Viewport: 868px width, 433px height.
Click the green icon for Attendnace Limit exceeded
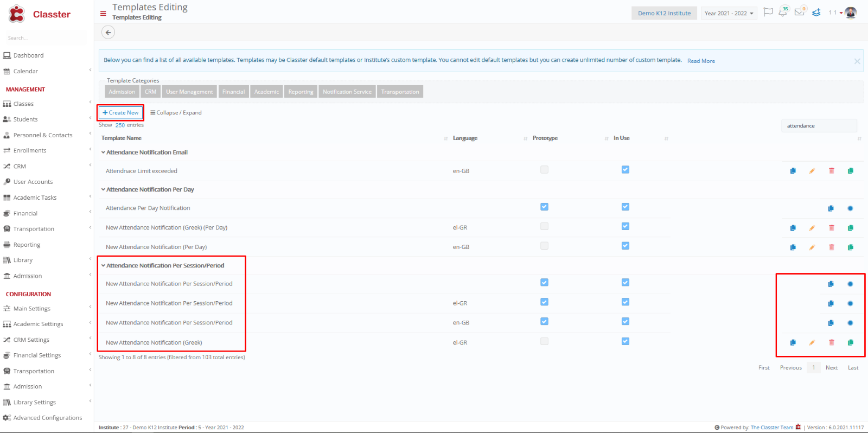851,171
